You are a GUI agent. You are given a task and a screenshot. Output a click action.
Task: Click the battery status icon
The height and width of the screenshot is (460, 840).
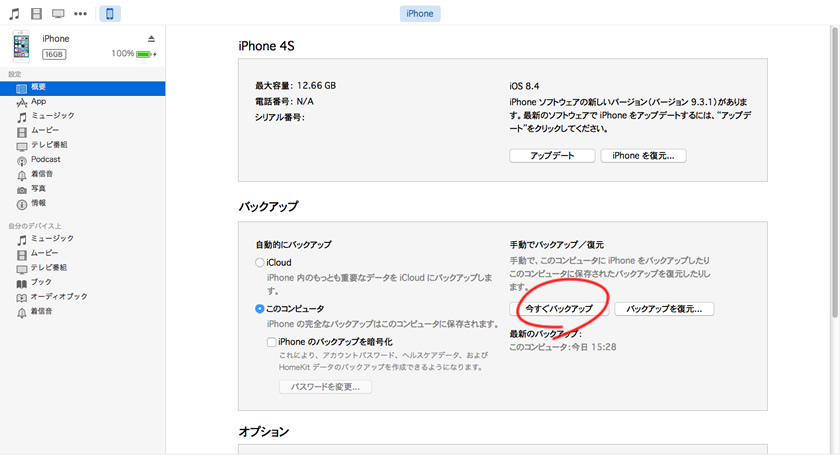pos(144,54)
